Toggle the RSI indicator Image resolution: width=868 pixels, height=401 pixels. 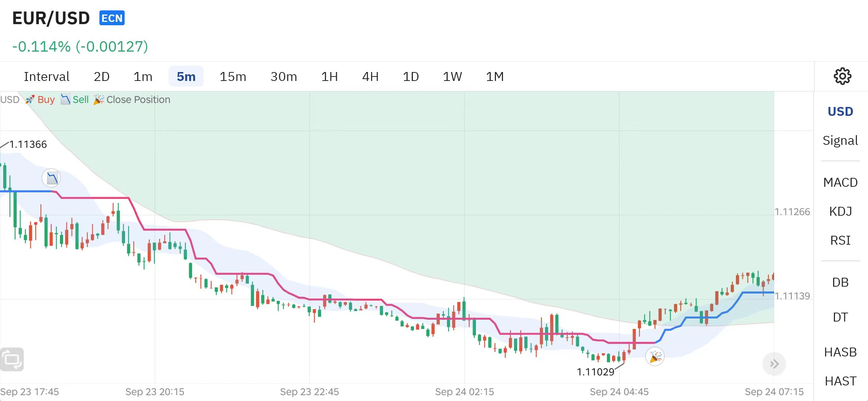click(x=840, y=240)
